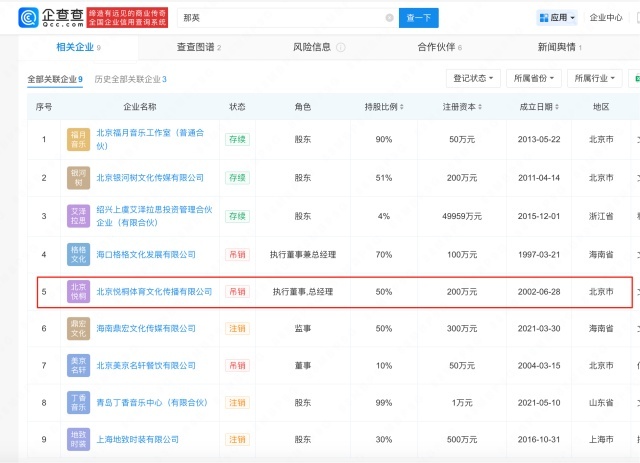Open the 所属行业 filter dropdown
640x463 pixels.
click(595, 78)
